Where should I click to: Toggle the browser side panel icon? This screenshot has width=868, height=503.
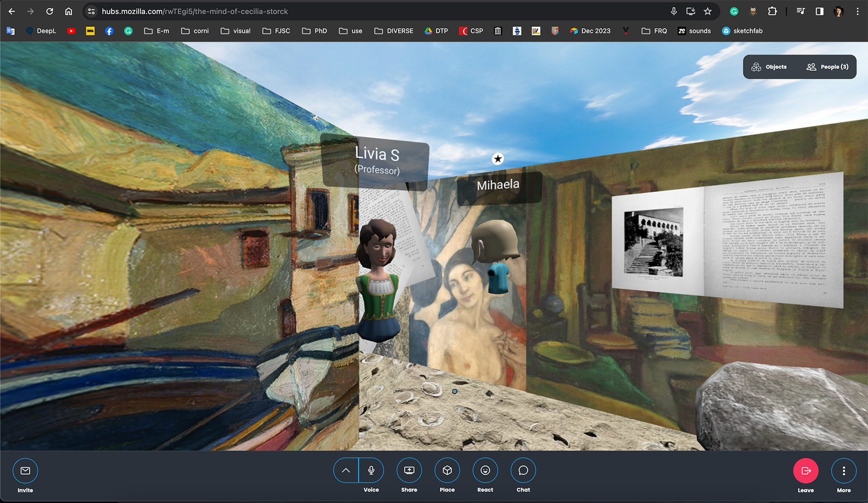point(819,11)
